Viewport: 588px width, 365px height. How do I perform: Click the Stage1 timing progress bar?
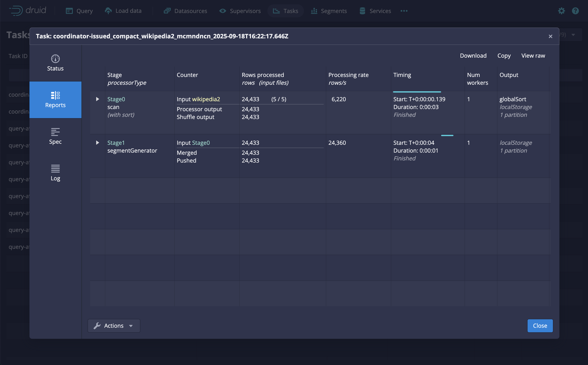click(x=447, y=135)
